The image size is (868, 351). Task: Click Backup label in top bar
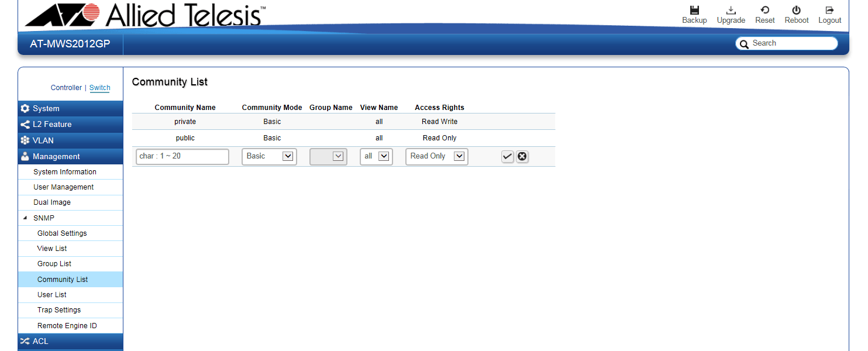tap(694, 20)
